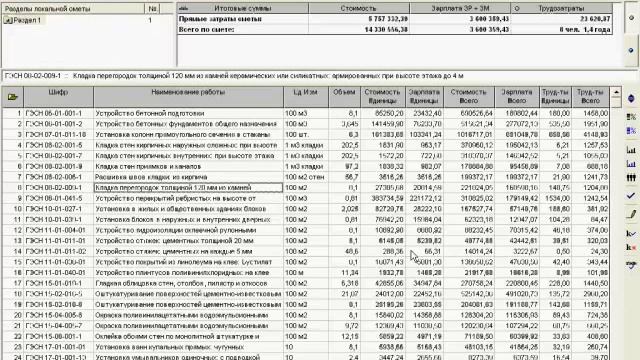
Task: Click the 'k' with red cross icon
Action: [x=631, y=247]
